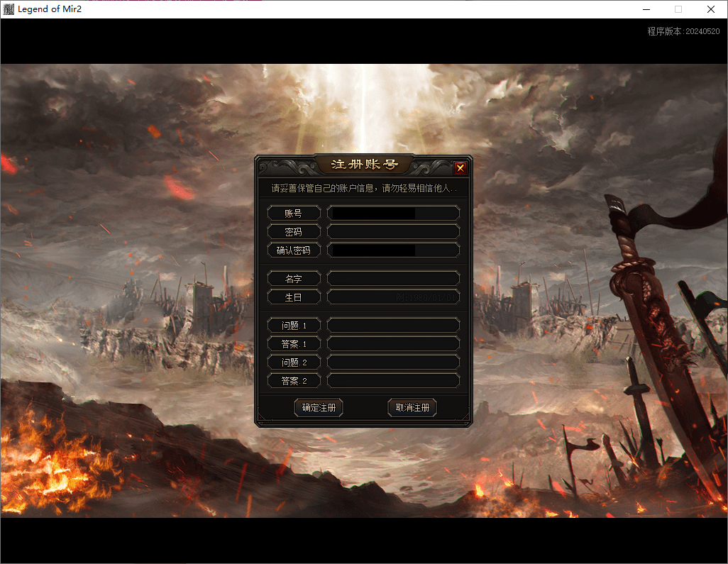Cancel registration with 取消注册 button
The image size is (728, 564).
tap(412, 407)
